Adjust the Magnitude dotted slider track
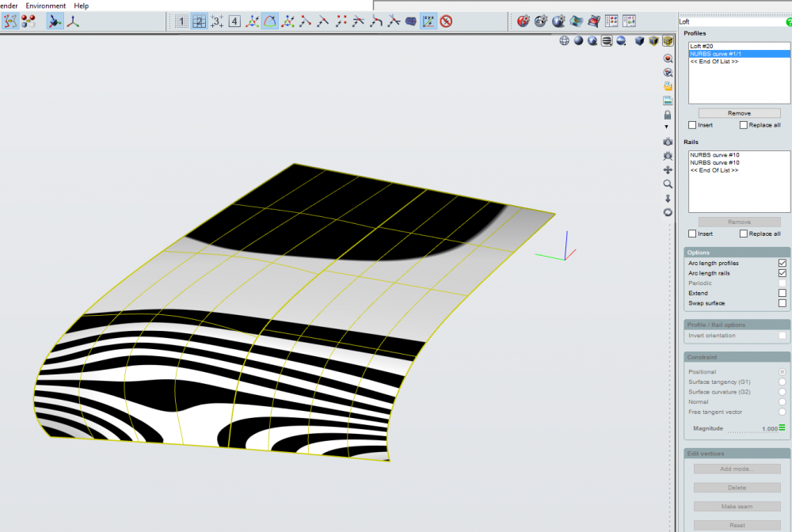This screenshot has width=792, height=532. 744,431
